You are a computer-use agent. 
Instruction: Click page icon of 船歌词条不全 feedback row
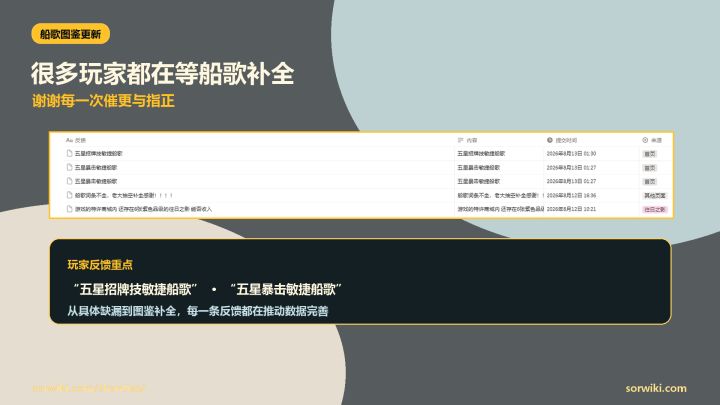(x=69, y=195)
